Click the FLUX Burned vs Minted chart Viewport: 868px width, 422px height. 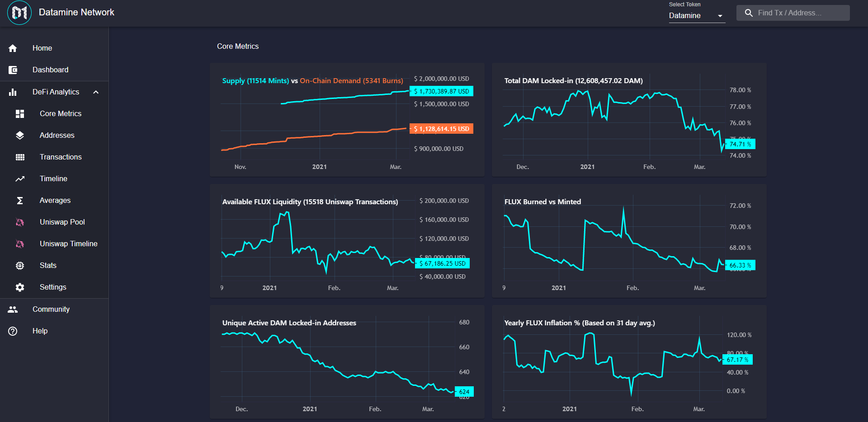629,241
